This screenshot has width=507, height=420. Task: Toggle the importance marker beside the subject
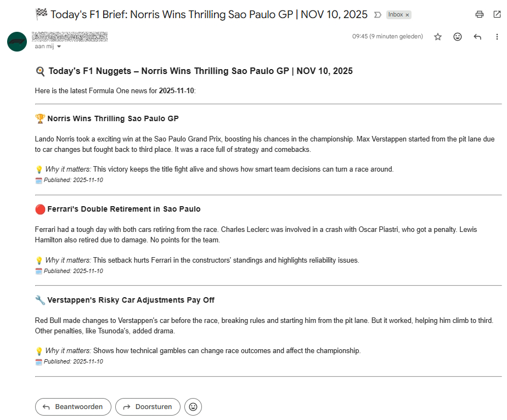click(378, 15)
